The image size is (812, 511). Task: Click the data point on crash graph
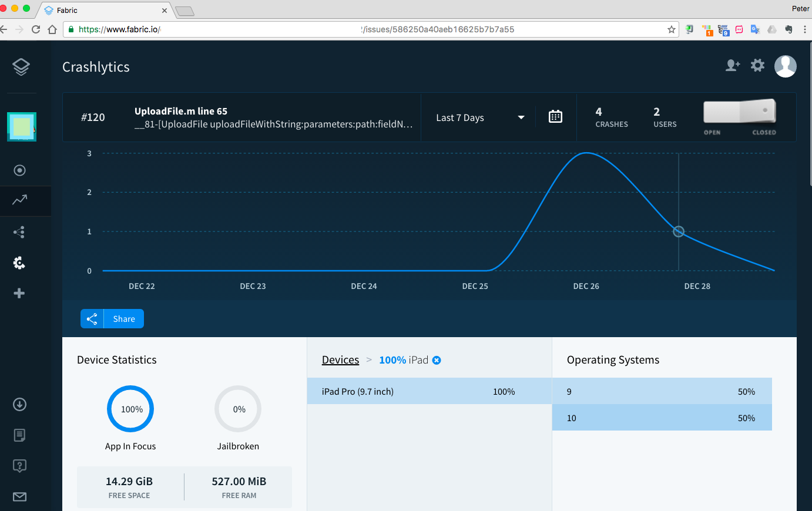[679, 231]
